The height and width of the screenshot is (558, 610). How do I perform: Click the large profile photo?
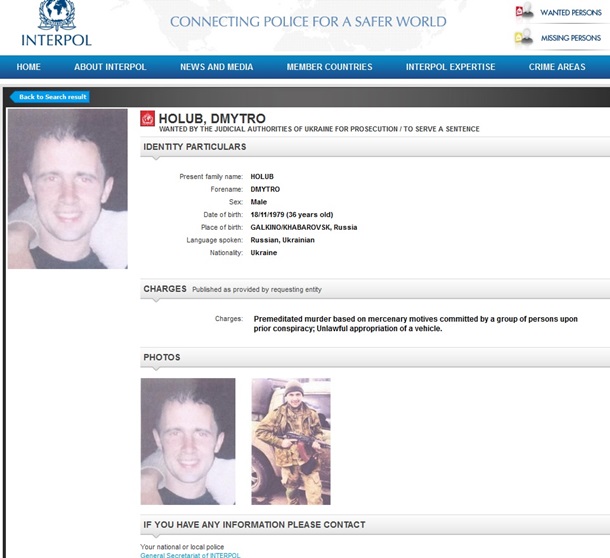point(68,189)
